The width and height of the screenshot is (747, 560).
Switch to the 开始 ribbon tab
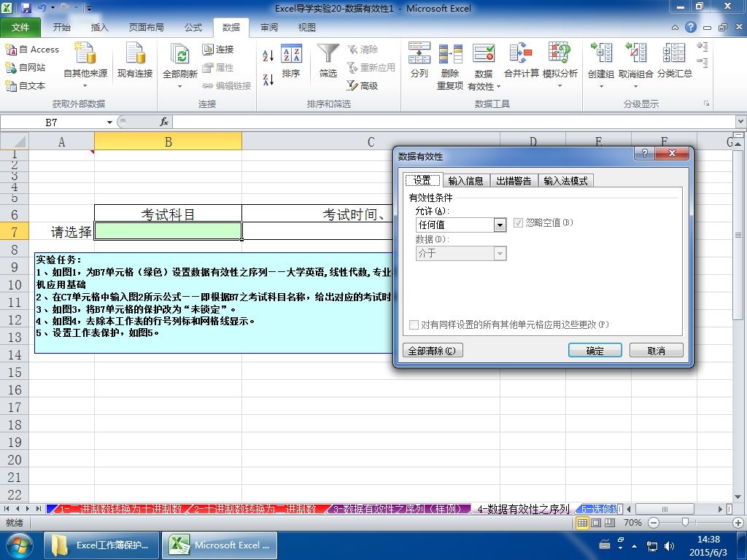pyautogui.click(x=61, y=28)
